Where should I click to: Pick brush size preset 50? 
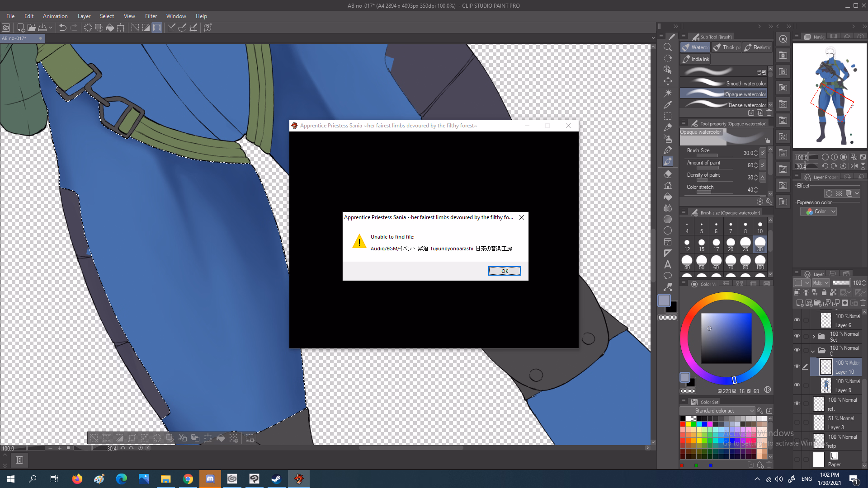702,262
